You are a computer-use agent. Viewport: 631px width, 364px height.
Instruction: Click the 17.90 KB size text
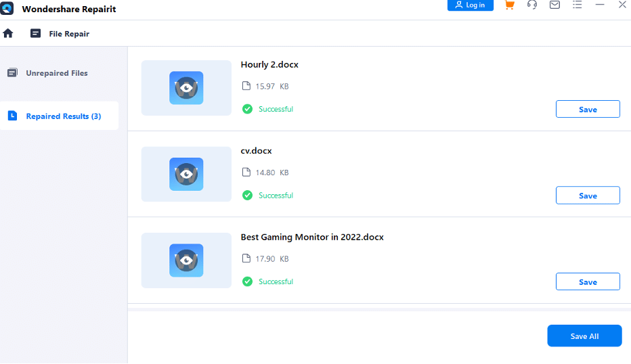point(272,258)
